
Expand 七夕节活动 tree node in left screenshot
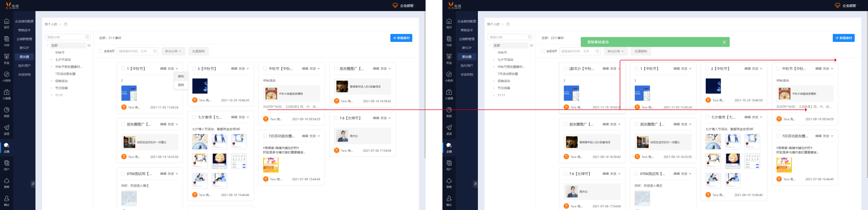(x=51, y=60)
